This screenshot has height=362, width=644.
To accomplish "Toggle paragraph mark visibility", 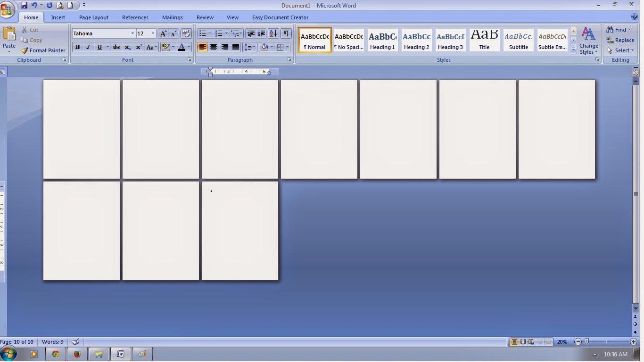I will pyautogui.click(x=286, y=33).
